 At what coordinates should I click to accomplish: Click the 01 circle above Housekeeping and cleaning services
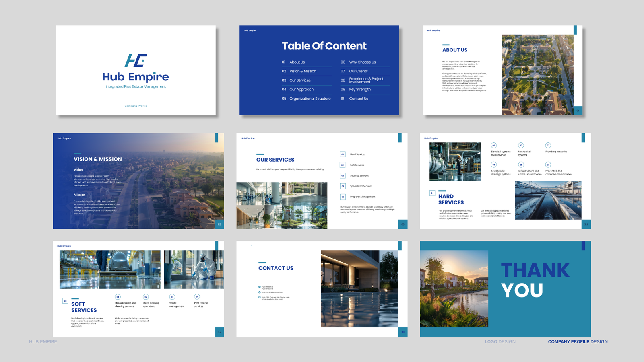click(118, 297)
